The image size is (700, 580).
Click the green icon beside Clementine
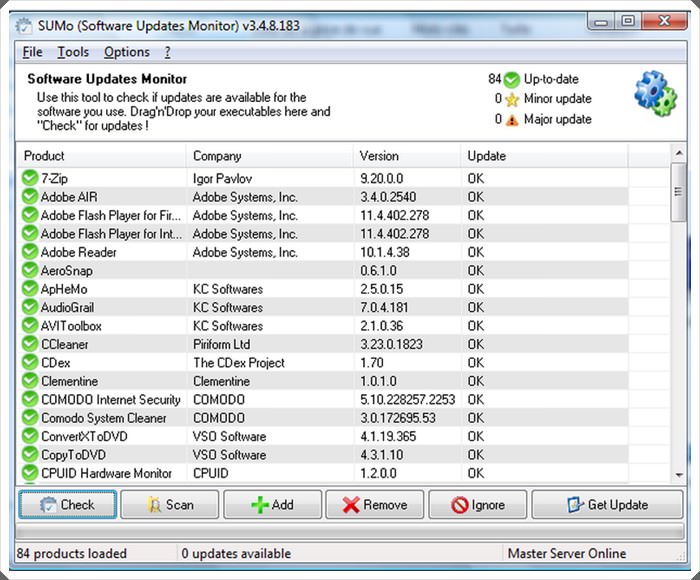[29, 381]
